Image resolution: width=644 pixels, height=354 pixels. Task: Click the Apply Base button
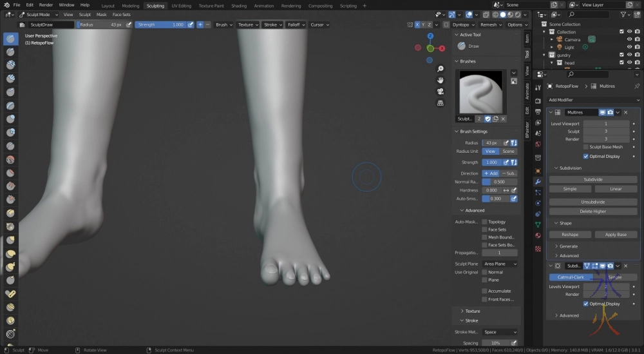616,235
